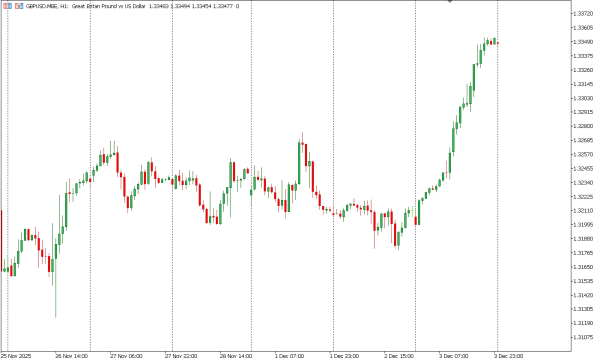Click the 28 Nov 14:00 time label
Viewport: 600px width, 361px height.
click(x=236, y=356)
